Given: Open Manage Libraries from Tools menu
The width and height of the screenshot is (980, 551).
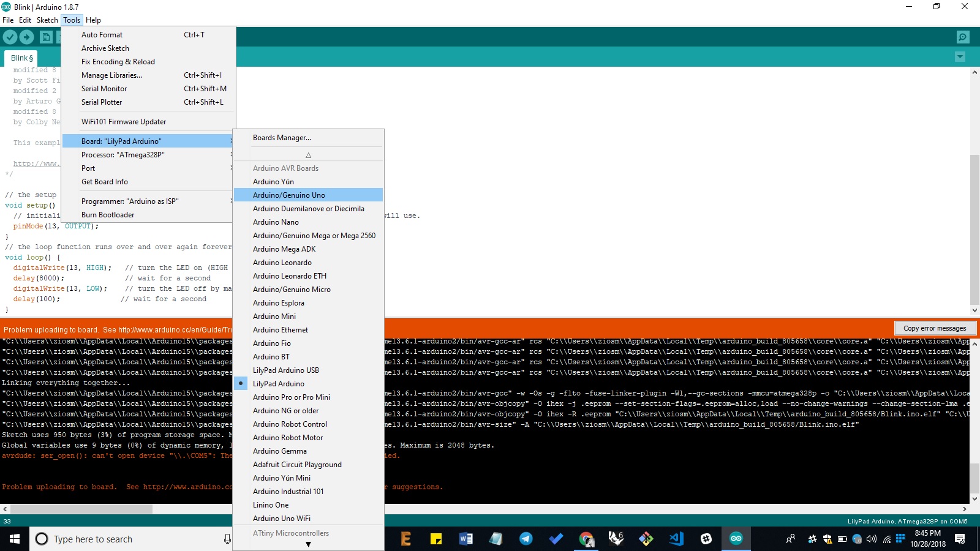Looking at the screenshot, I should pyautogui.click(x=149, y=75).
